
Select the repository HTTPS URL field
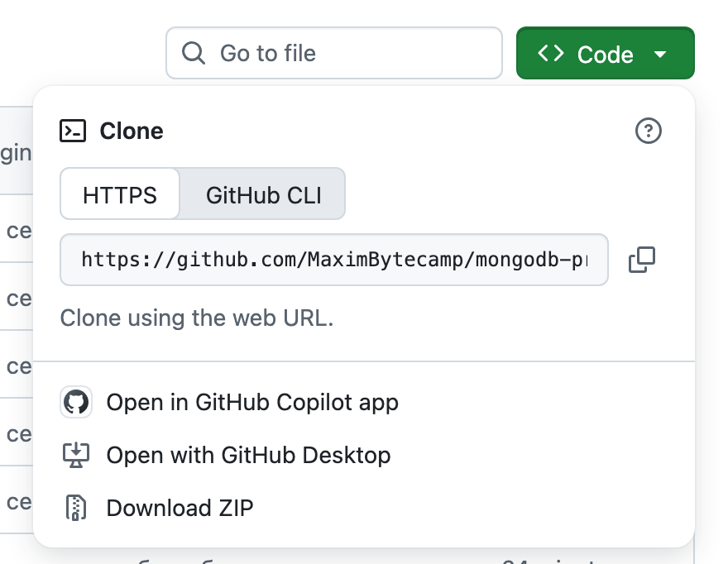click(334, 260)
